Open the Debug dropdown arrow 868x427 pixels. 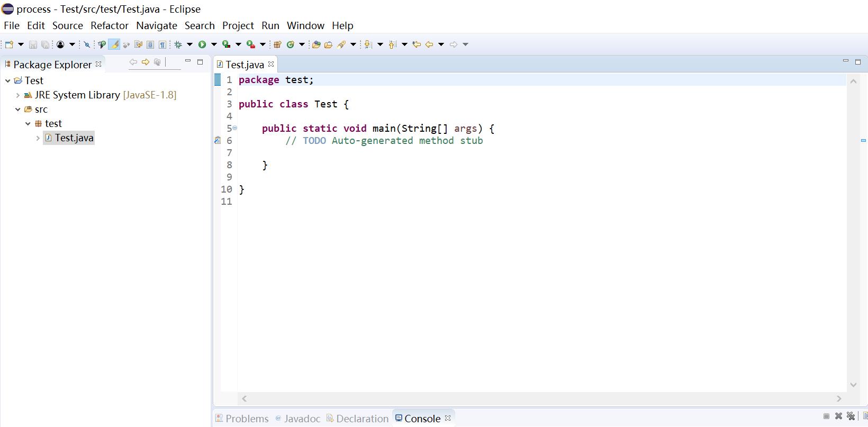tap(189, 44)
